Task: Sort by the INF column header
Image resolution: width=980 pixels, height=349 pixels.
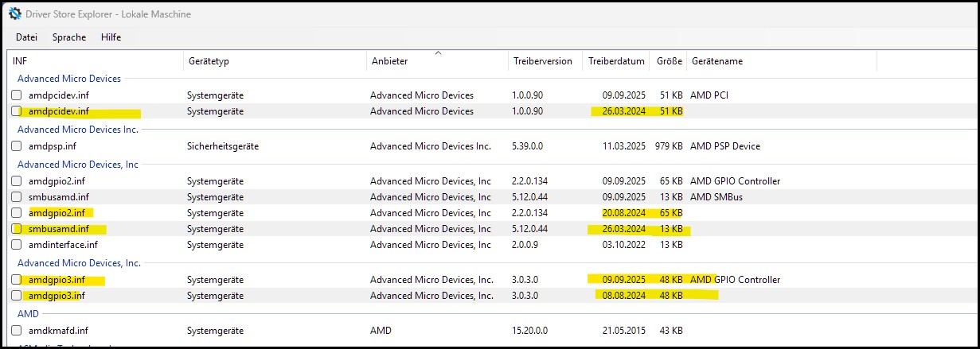Action: click(x=95, y=61)
